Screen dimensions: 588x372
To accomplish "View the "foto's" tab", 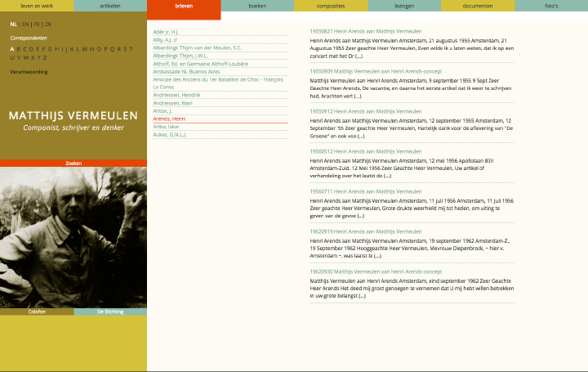I will (551, 6).
